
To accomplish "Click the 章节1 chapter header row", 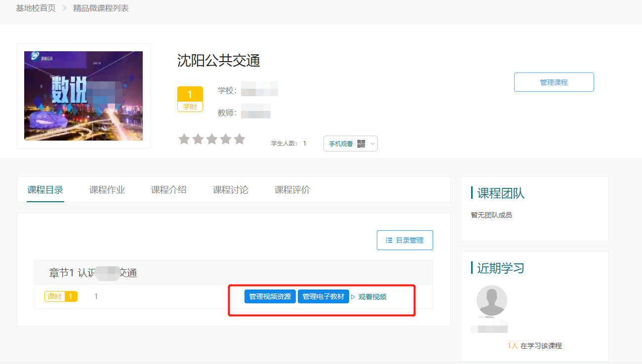I will click(x=233, y=273).
